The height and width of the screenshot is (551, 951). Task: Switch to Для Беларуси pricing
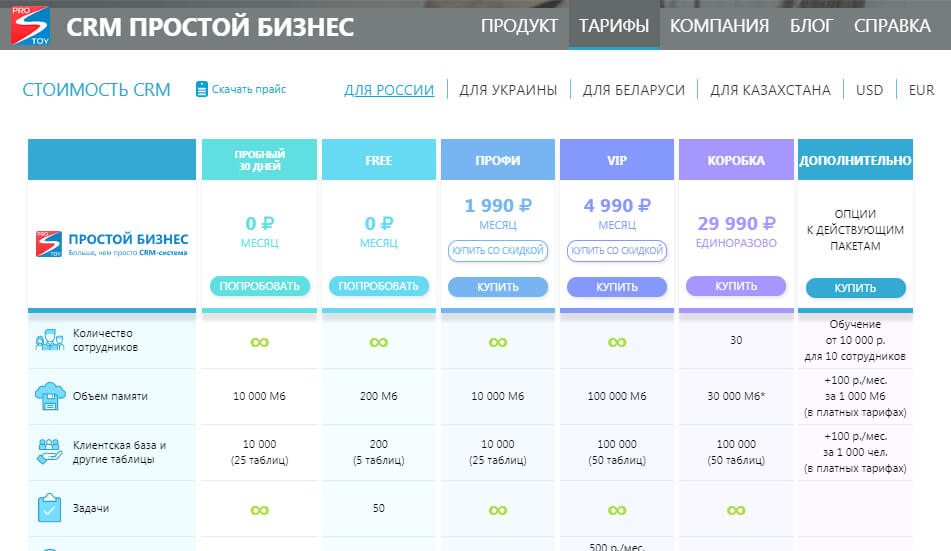[634, 90]
